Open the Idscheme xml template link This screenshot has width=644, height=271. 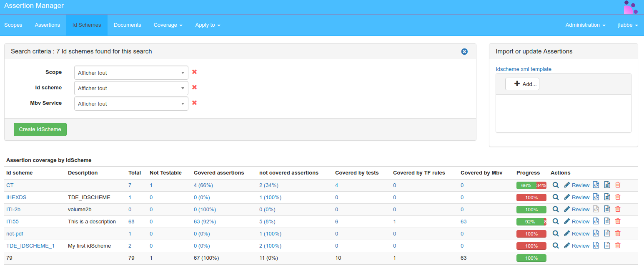[523, 69]
